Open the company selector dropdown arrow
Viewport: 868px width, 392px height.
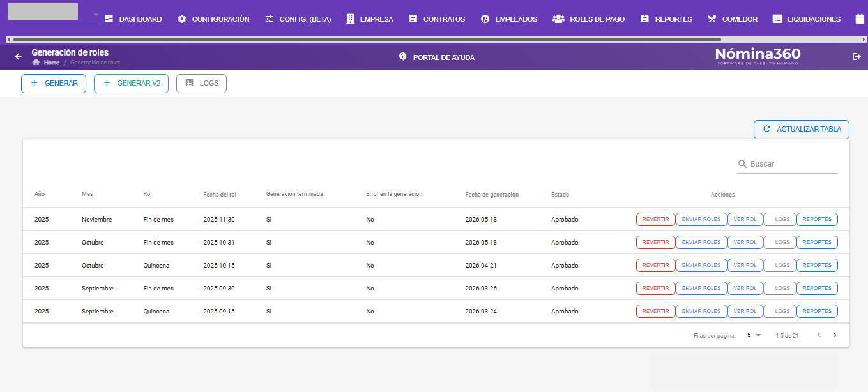pos(96,14)
